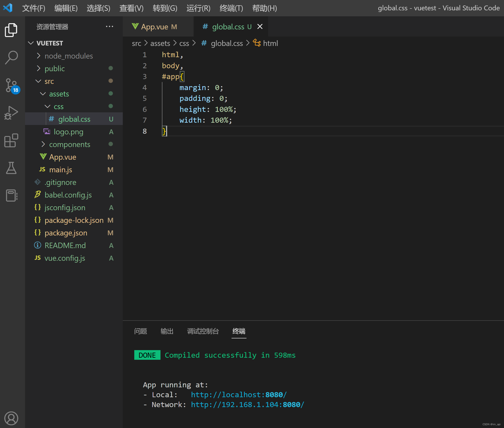Screen dimensions: 504x428
Task: Collapse the assets folder
Action: coord(59,94)
